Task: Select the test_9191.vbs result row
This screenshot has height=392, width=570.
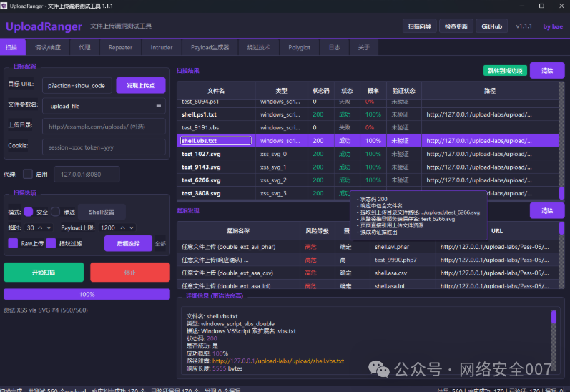Action: pos(368,127)
